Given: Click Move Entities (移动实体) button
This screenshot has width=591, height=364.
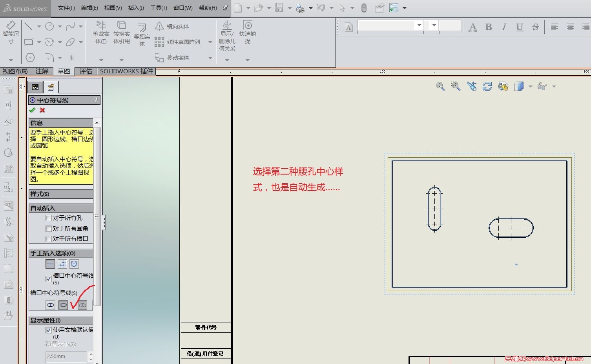Looking at the screenshot, I should (x=172, y=58).
